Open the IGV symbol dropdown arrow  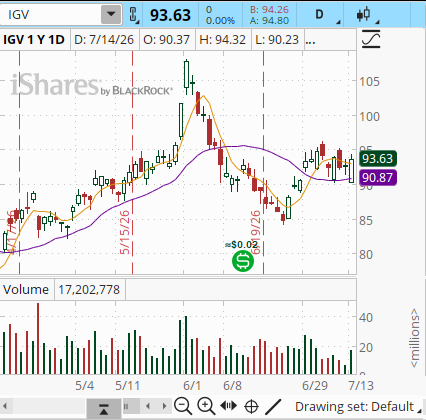click(111, 14)
